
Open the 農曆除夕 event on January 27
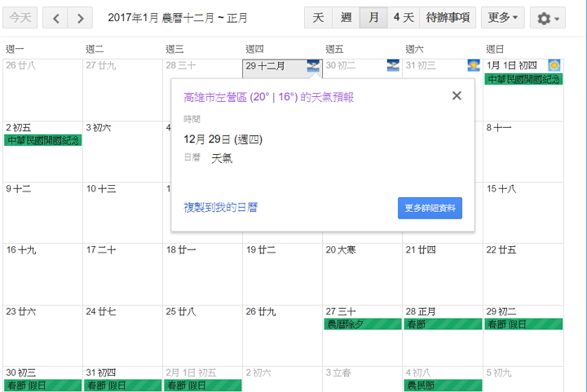(361, 324)
